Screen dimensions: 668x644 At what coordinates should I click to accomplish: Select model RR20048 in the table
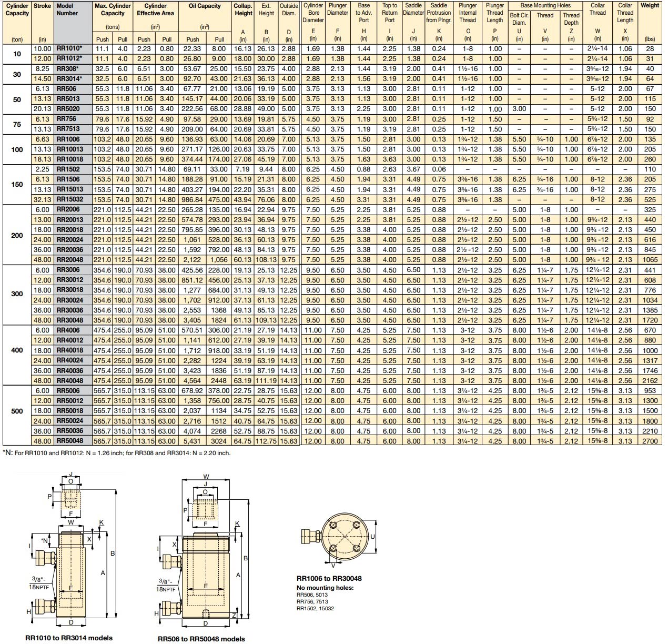point(69,259)
